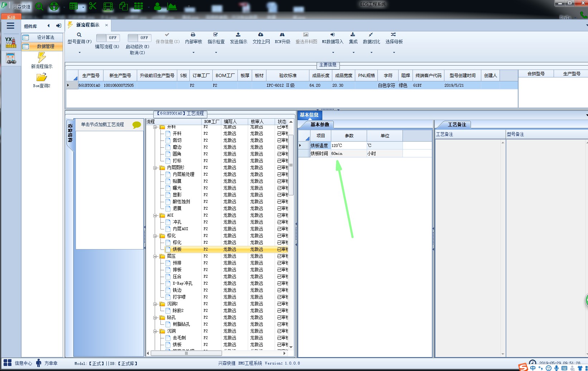Click the green table grid icon
The width and height of the screenshot is (588, 371).
click(73, 6)
